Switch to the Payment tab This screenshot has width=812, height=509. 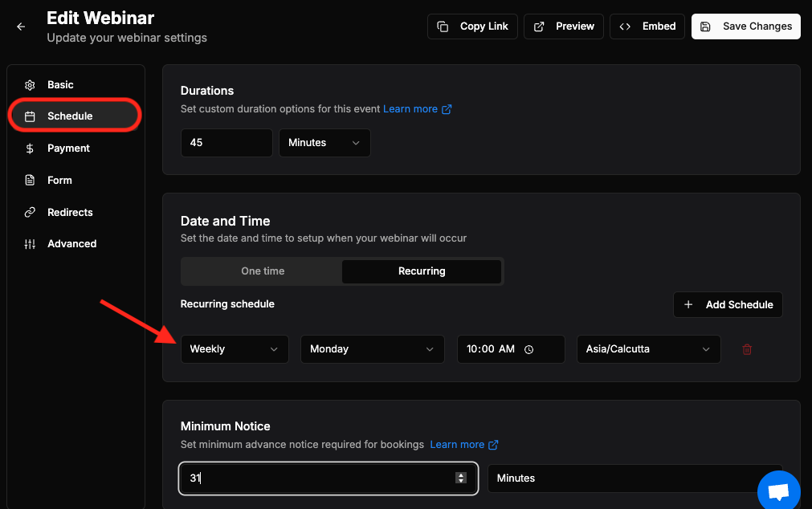(75, 148)
